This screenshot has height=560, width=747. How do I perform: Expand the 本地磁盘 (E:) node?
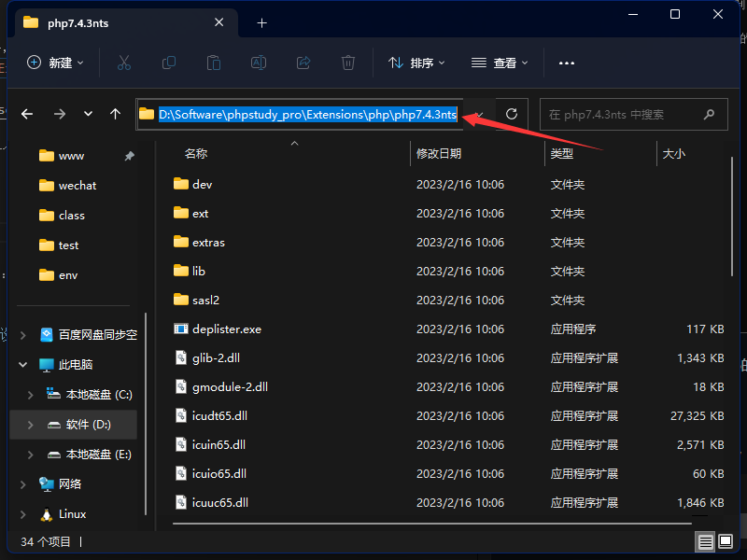coord(31,455)
